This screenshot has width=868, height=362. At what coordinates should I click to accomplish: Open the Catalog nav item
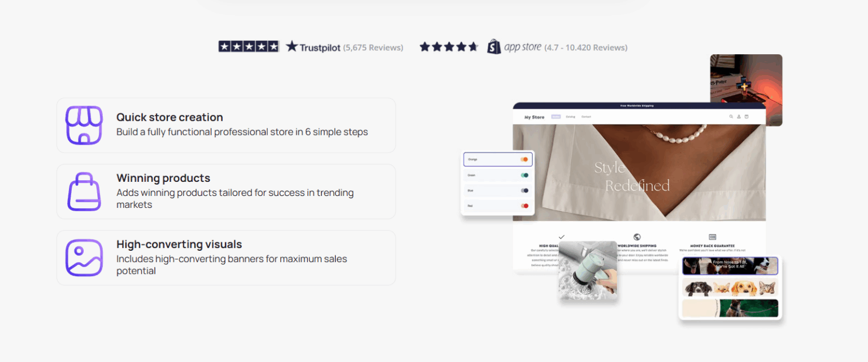570,117
